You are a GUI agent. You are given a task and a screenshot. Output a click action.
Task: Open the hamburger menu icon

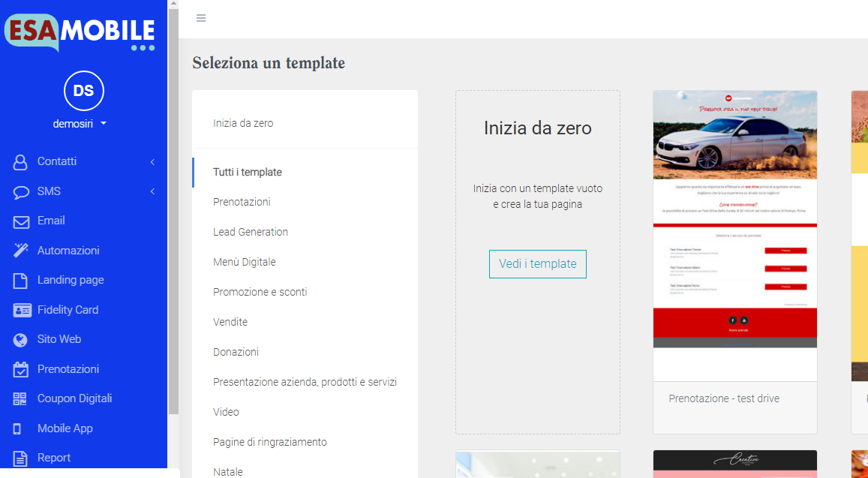pyautogui.click(x=201, y=18)
